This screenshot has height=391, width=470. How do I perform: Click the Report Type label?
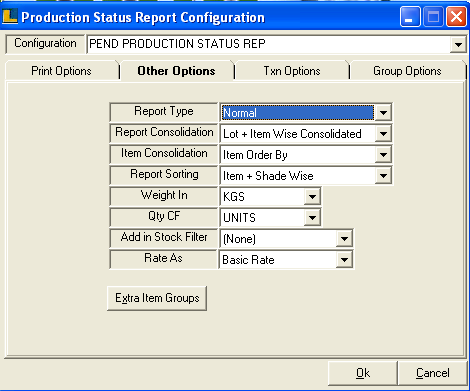coord(164,112)
